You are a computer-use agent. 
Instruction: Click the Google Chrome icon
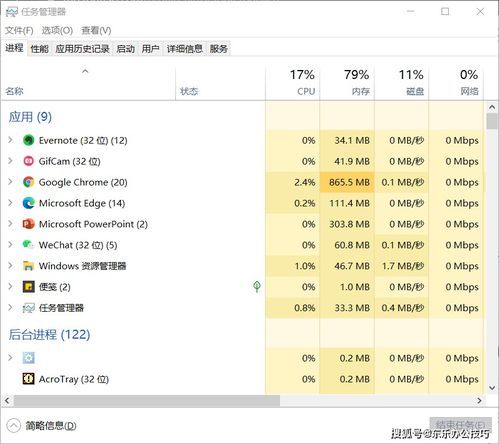pos(29,182)
